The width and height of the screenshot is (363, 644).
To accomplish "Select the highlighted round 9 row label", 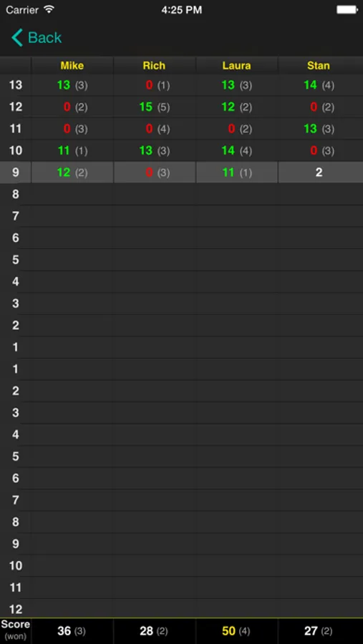I will tap(16, 172).
